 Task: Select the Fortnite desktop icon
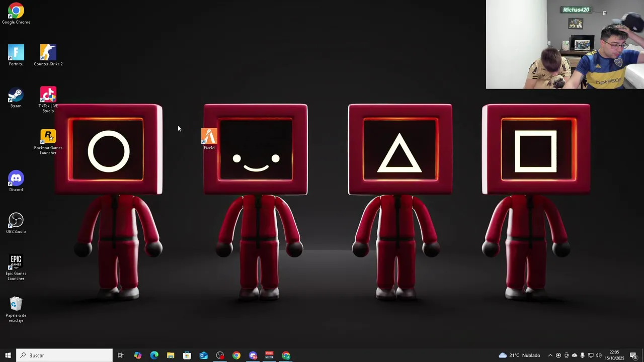pyautogui.click(x=16, y=55)
